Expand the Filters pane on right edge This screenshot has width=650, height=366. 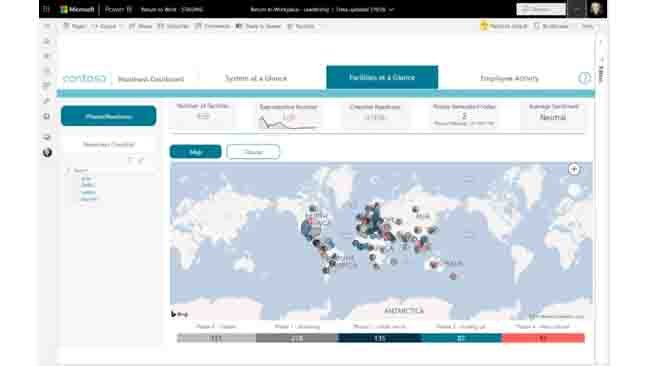pyautogui.click(x=601, y=73)
